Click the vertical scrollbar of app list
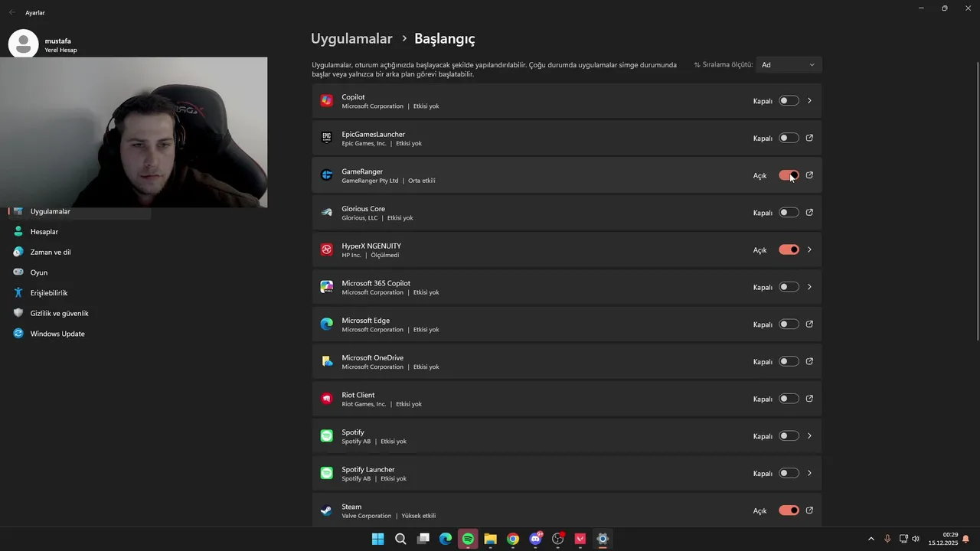Viewport: 980px width, 551px height. 977,201
